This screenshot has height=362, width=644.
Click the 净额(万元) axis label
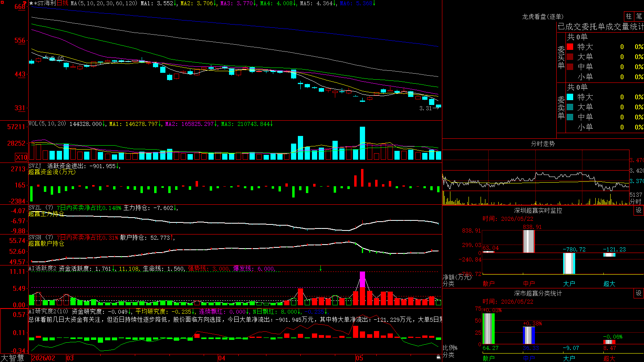pyautogui.click(x=457, y=277)
